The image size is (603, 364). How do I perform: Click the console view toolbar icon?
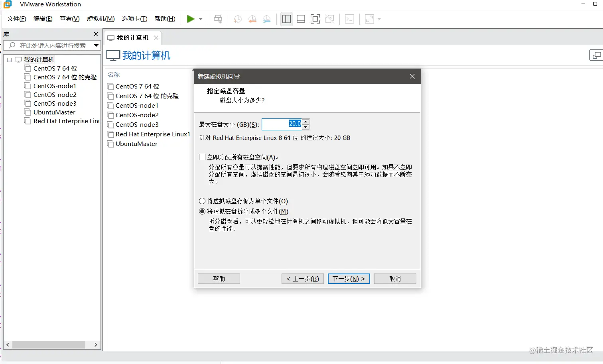coord(350,19)
